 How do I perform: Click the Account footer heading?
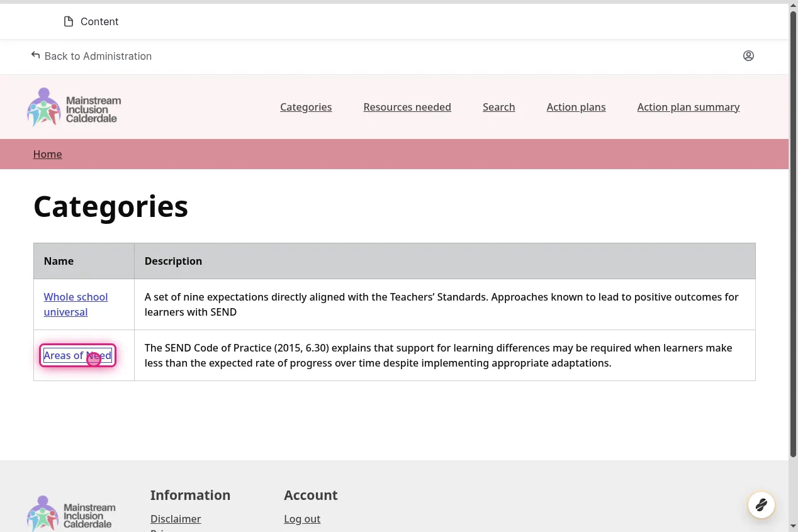[x=311, y=495]
